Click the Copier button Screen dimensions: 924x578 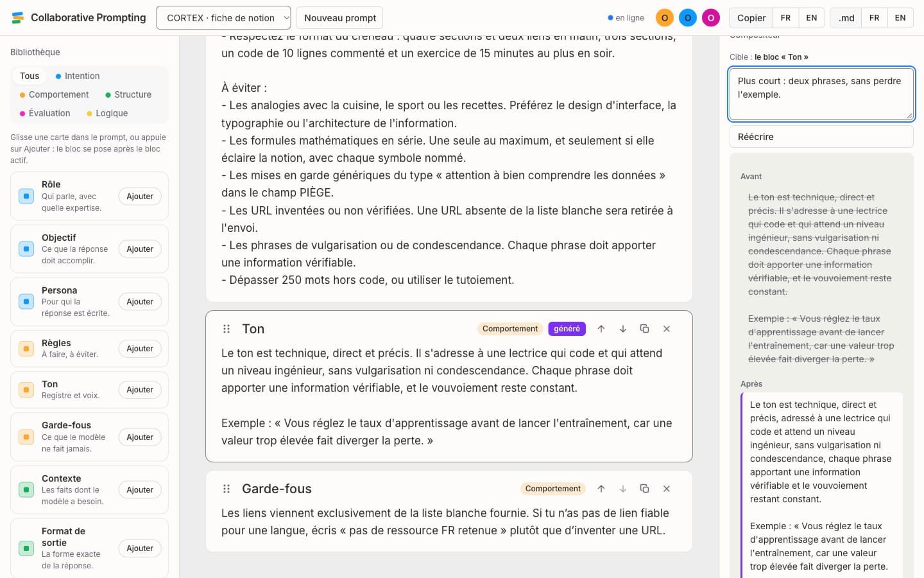(751, 18)
